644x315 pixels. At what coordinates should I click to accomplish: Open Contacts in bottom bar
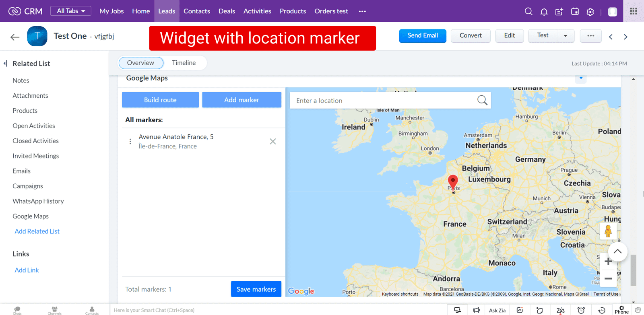(92, 310)
